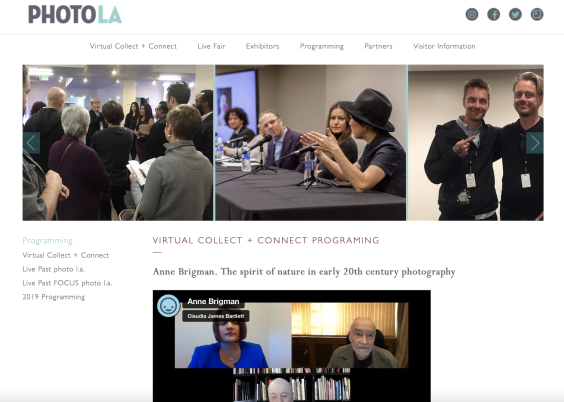This screenshot has width=564, height=402.
Task: Click the smiley avatar on the video
Action: tap(168, 306)
